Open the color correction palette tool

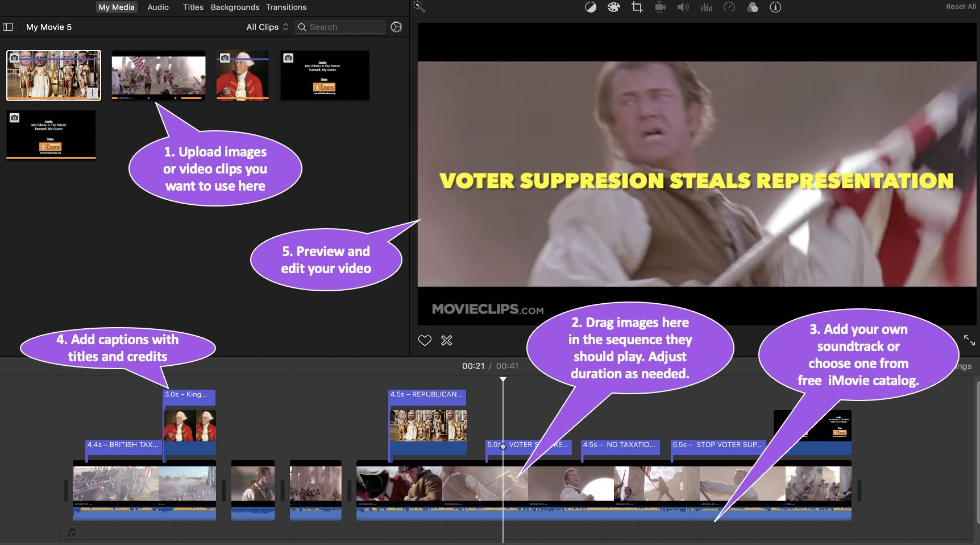[x=613, y=7]
